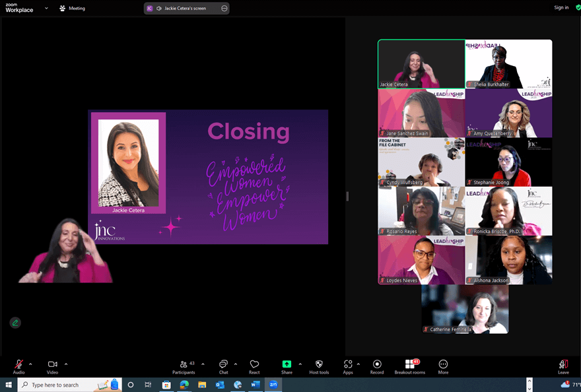Image resolution: width=581 pixels, height=392 pixels.
Task: Expand the Share options arrow
Action: pyautogui.click(x=300, y=364)
